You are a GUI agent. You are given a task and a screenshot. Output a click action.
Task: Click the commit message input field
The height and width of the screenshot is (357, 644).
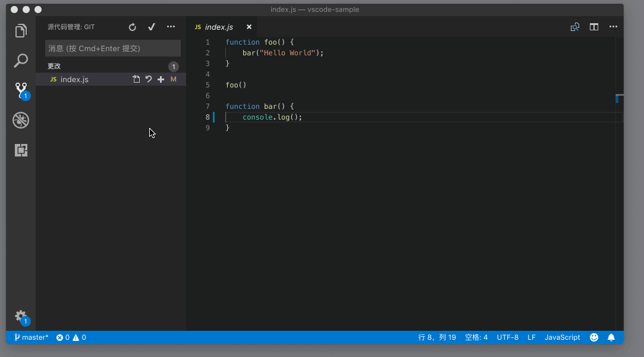pos(112,48)
